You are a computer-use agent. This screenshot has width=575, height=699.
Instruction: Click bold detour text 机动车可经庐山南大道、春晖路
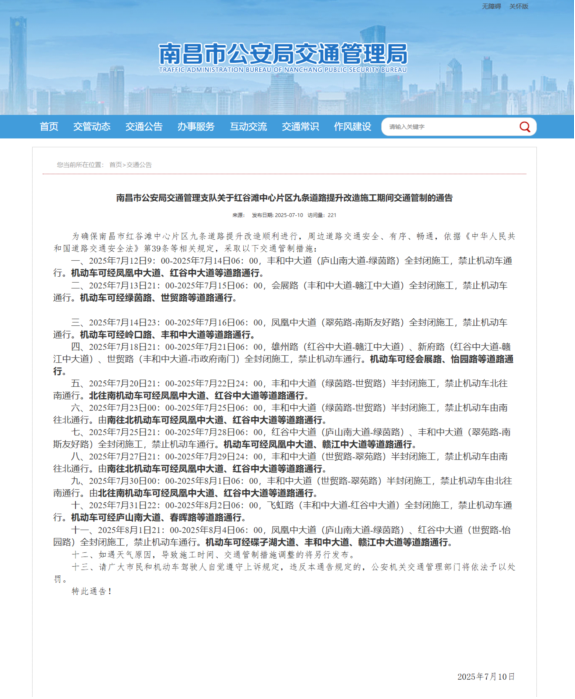(x=158, y=518)
